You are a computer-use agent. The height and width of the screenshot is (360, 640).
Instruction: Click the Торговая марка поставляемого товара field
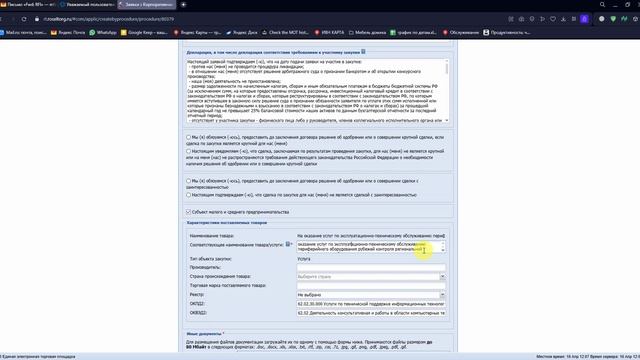pyautogui.click(x=371, y=286)
